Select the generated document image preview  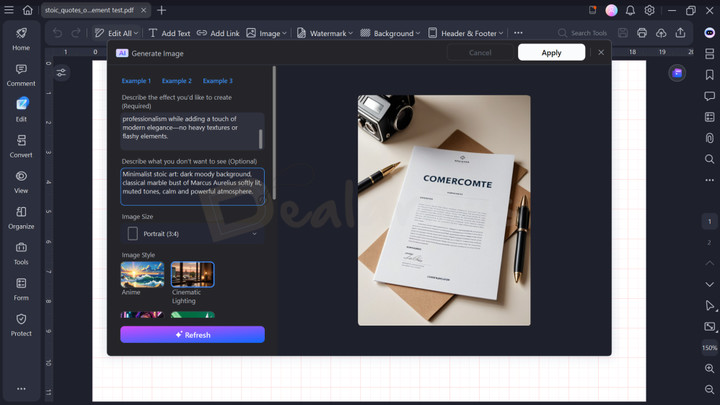pyautogui.click(x=444, y=210)
